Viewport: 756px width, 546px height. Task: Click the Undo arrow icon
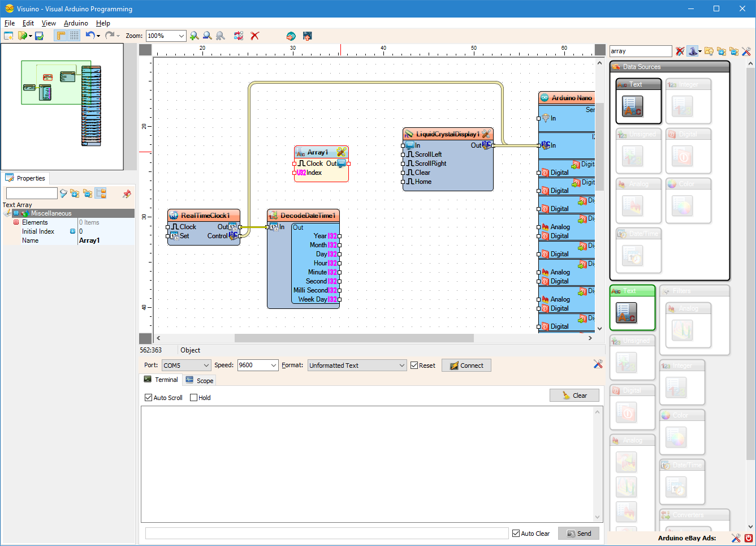coord(90,35)
